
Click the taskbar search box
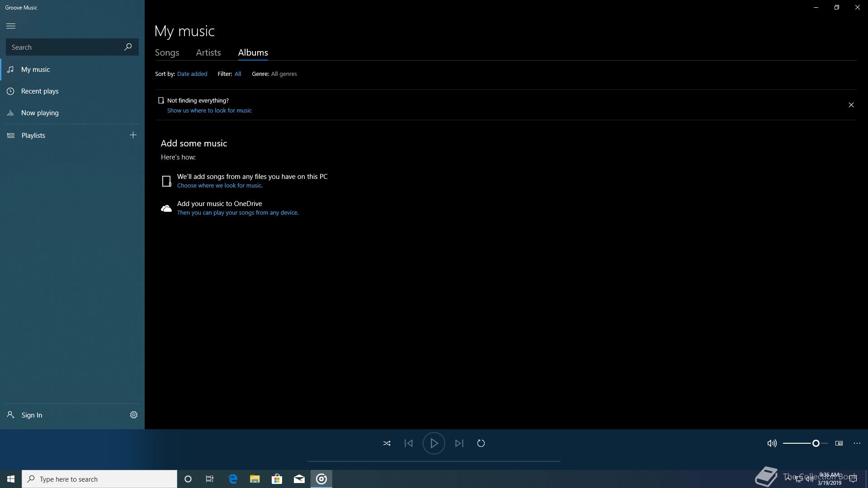click(99, 479)
